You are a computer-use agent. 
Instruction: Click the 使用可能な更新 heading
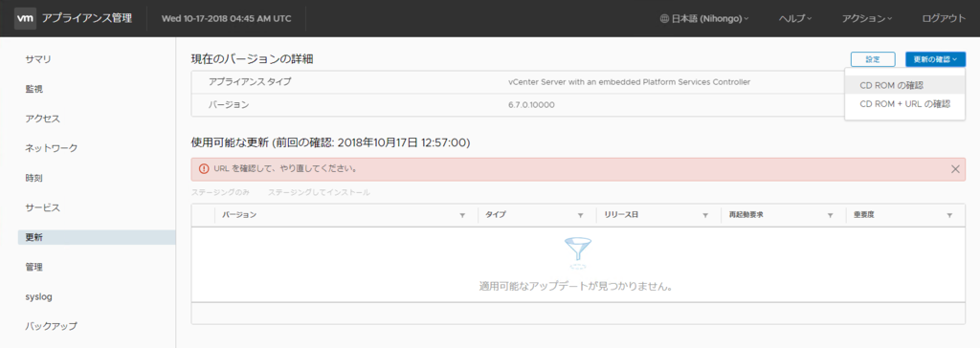coord(330,143)
